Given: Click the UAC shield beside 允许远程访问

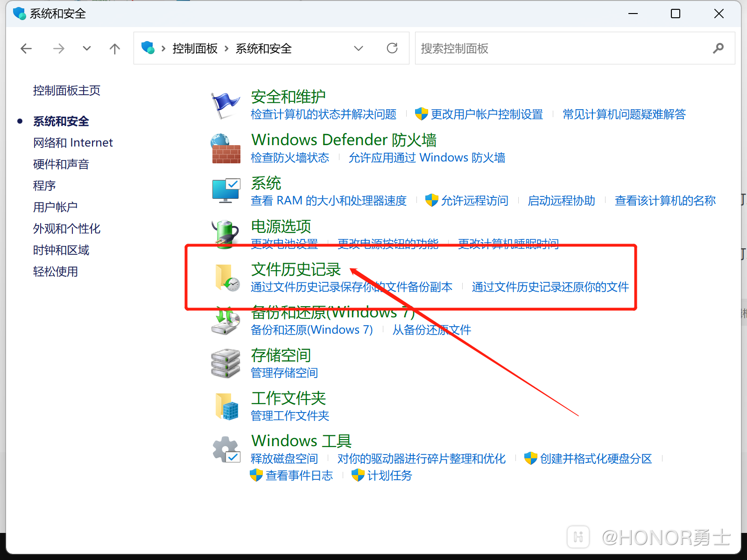Looking at the screenshot, I should (432, 201).
